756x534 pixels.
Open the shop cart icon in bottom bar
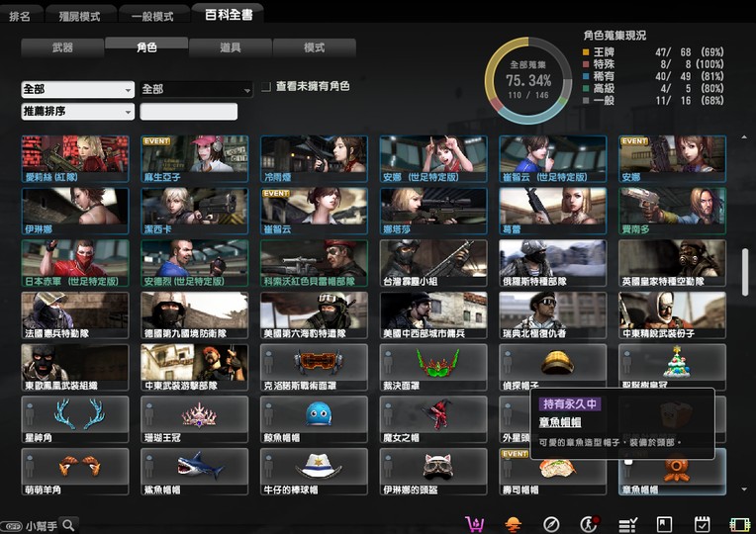475,524
